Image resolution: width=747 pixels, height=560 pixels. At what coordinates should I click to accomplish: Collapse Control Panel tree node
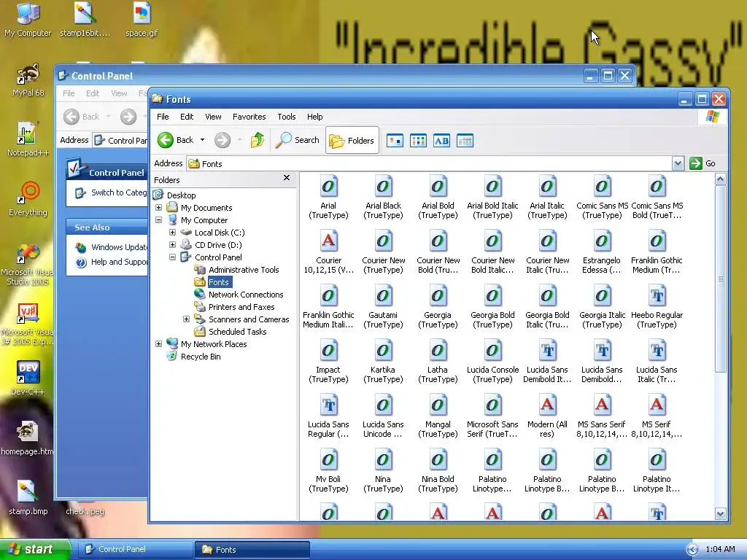pos(172,257)
